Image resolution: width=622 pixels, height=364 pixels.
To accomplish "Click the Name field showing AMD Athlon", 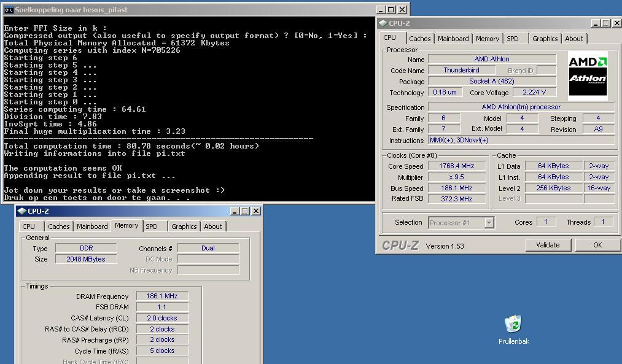I will (x=492, y=59).
